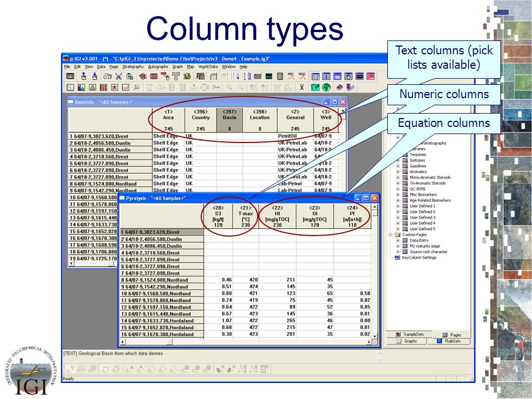
Task: Click the line graph icon
Action: (126, 88)
